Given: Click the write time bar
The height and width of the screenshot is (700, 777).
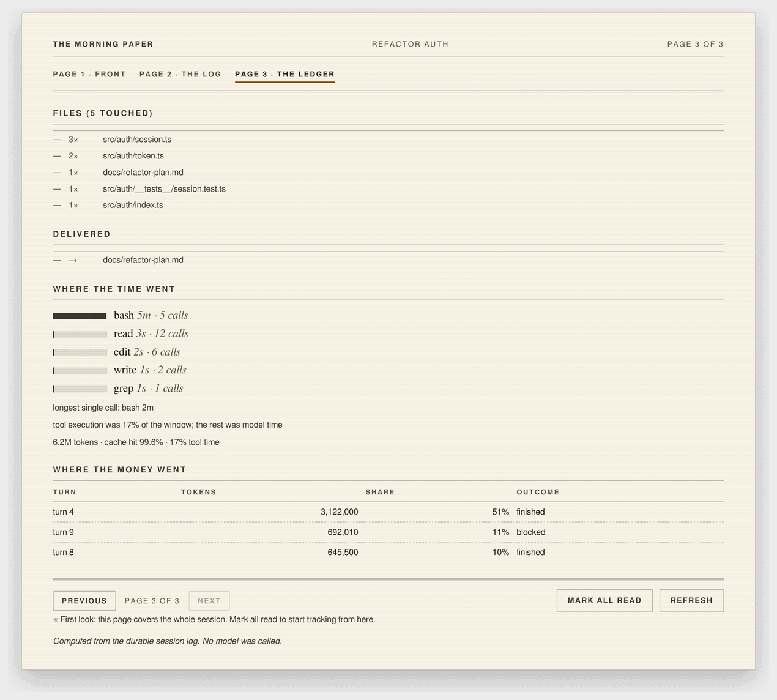Looking at the screenshot, I should pyautogui.click(x=80, y=370).
